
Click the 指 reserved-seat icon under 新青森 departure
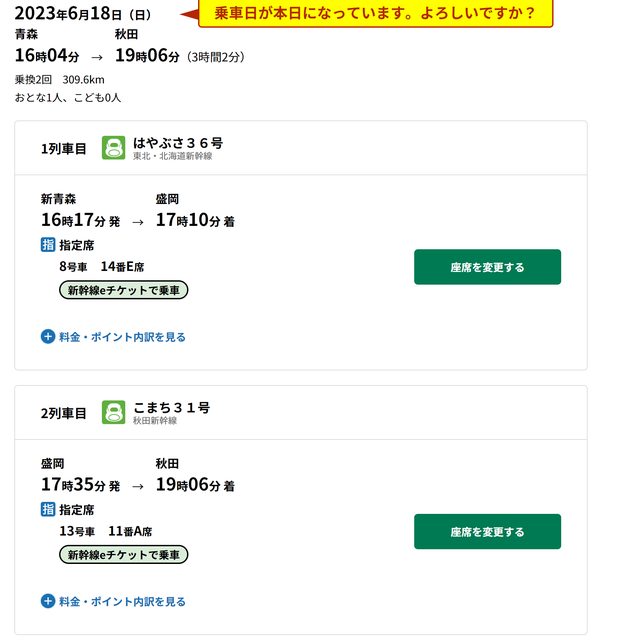[48, 245]
